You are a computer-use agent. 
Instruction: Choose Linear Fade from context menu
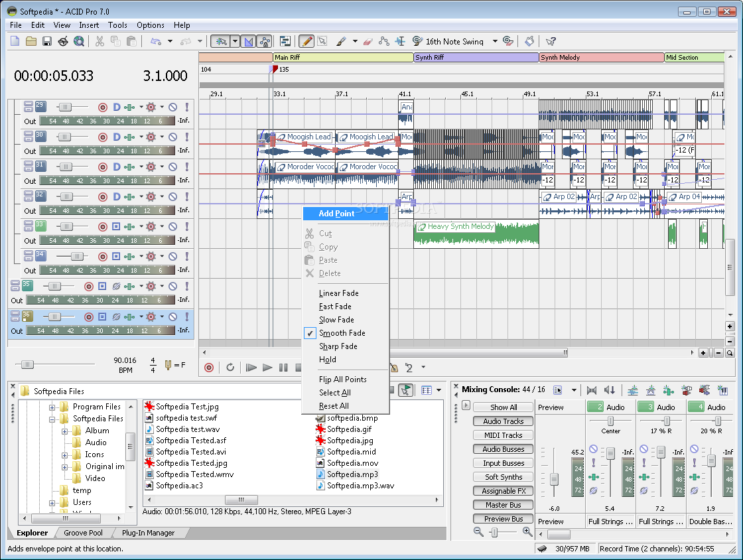click(x=338, y=293)
